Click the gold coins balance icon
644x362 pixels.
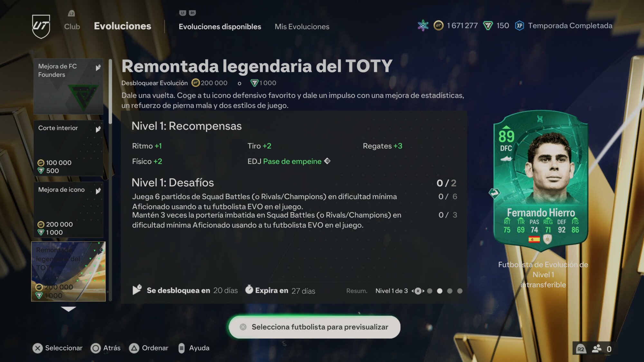(438, 25)
